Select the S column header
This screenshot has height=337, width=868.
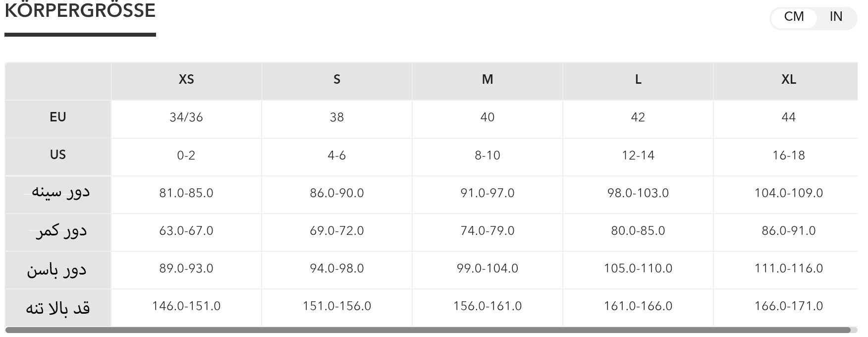tap(337, 79)
